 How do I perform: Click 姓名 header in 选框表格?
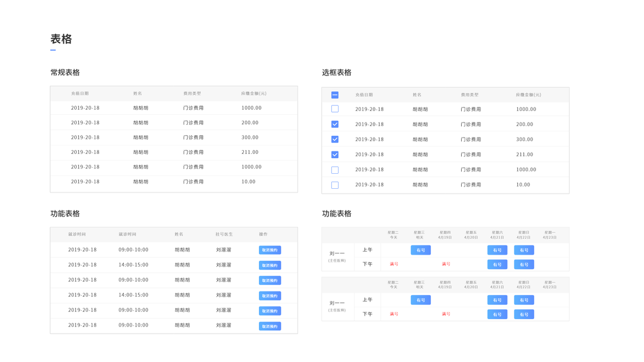417,95
